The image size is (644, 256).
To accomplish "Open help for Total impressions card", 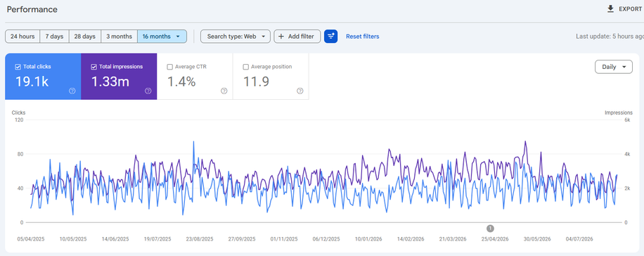I will pyautogui.click(x=148, y=91).
